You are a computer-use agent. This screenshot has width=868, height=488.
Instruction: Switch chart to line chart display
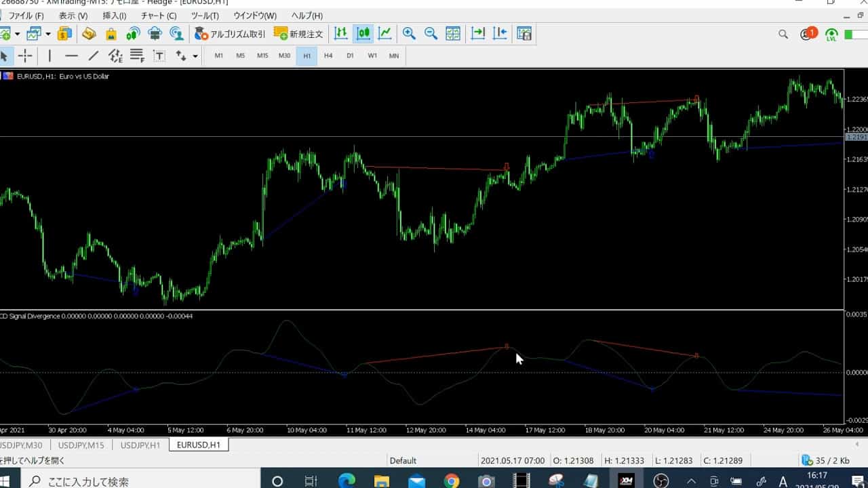[x=385, y=33]
